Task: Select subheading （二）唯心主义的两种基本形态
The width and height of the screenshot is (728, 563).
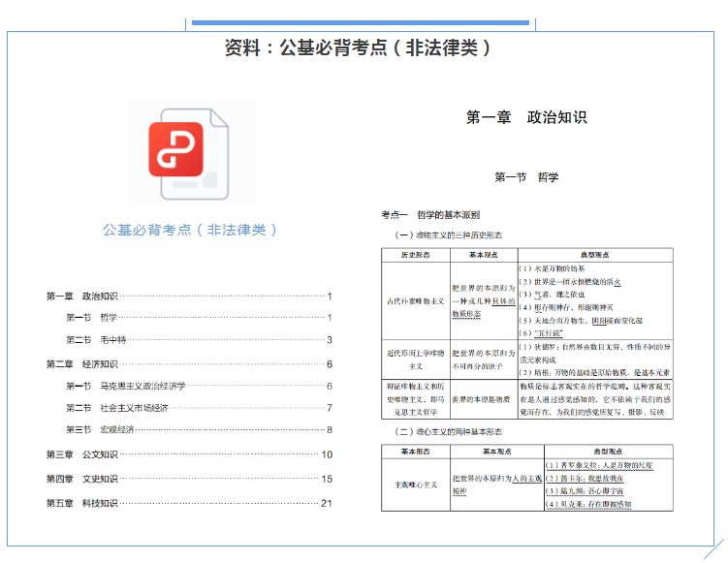Action: pos(449,432)
